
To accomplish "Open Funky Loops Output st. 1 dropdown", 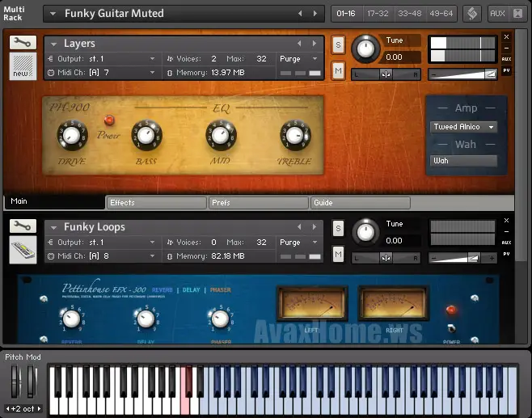I will point(102,243).
